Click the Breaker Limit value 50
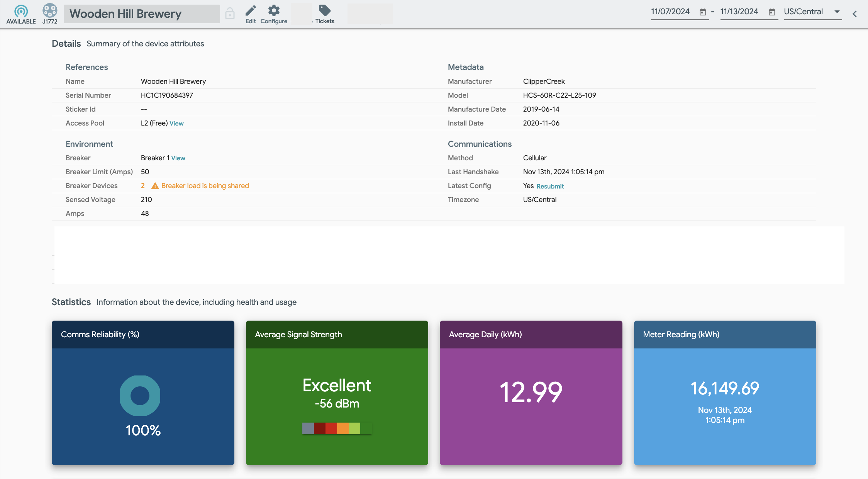 click(145, 172)
